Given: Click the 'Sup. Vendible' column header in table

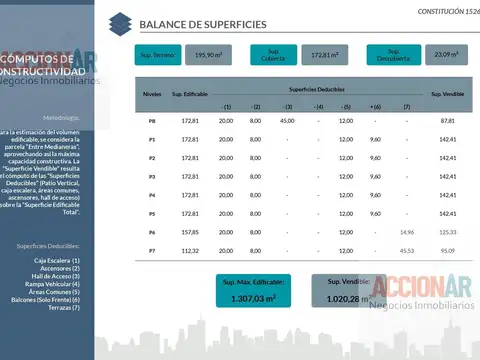Looking at the screenshot, I should point(447,94).
